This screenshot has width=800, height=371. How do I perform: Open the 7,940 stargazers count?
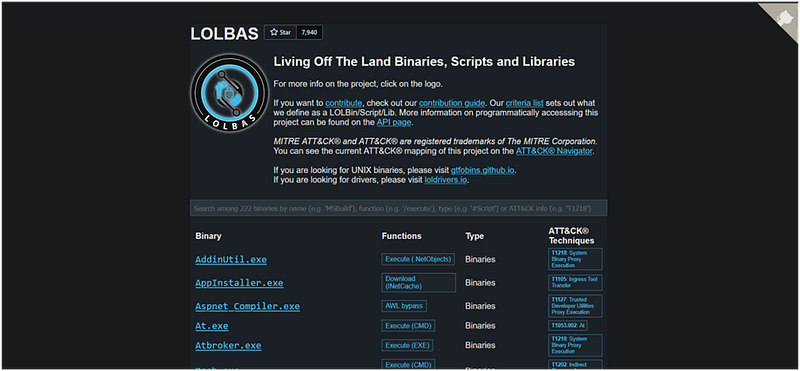tap(309, 33)
